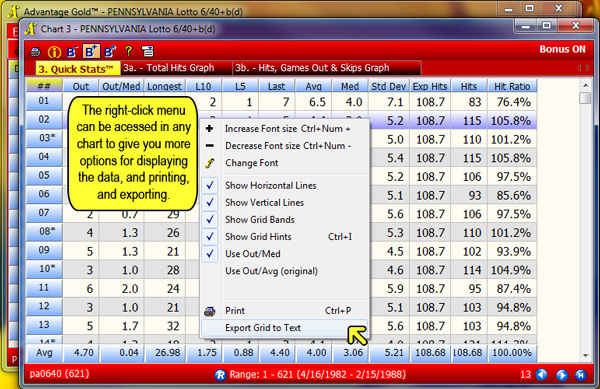Click the ## column header
The height and width of the screenshot is (389, 600).
click(44, 86)
